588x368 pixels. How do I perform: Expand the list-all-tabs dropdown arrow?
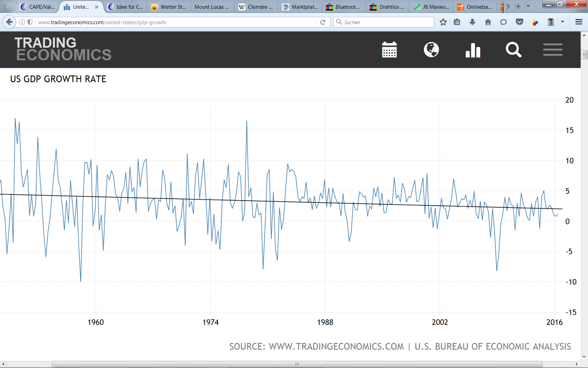click(x=528, y=6)
